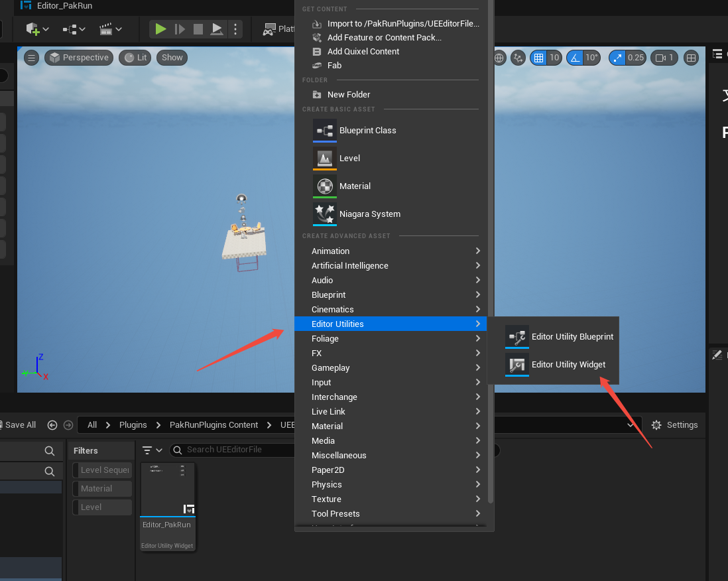Open the Perspective view mode dropdown
This screenshot has height=581, width=728.
coord(79,58)
